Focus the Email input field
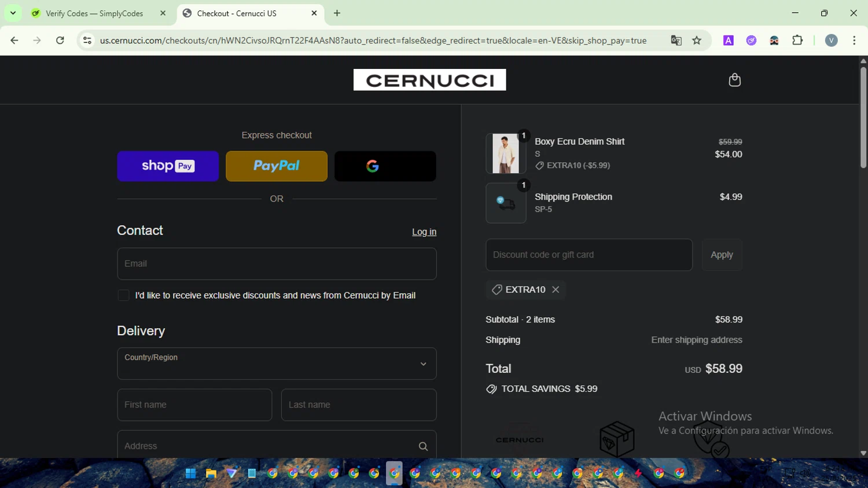The height and width of the screenshot is (488, 868). [x=277, y=264]
